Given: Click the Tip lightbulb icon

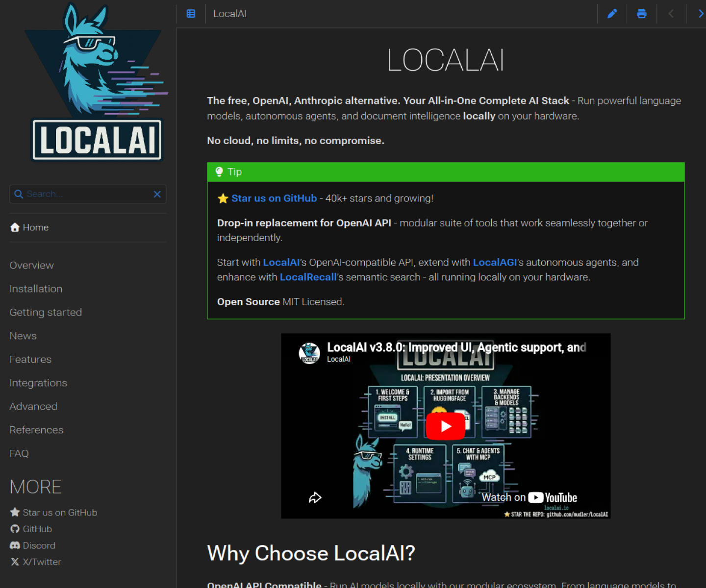Looking at the screenshot, I should click(x=219, y=171).
